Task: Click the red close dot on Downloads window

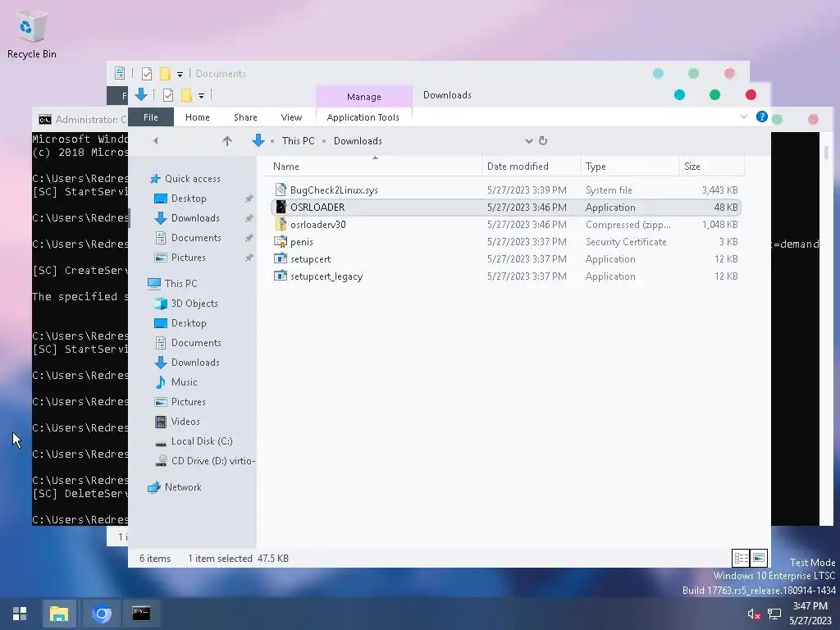Action: pos(751,95)
